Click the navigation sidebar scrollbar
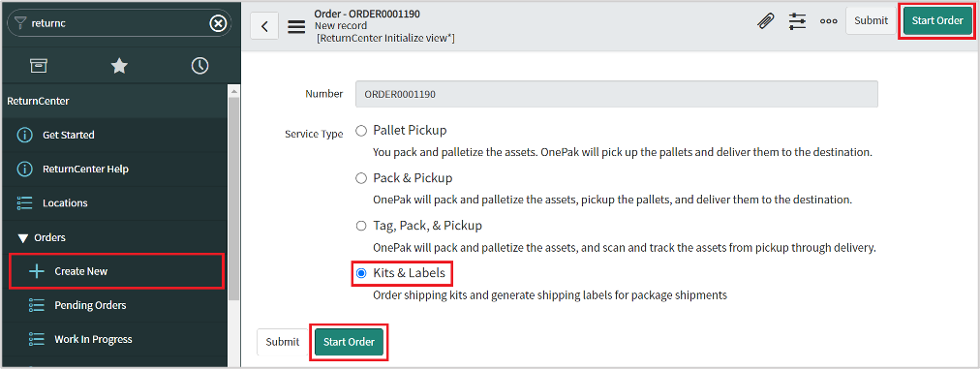 233,200
